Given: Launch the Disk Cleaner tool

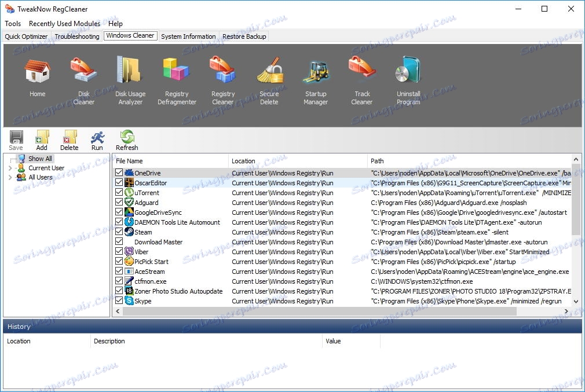Looking at the screenshot, I should (83, 81).
